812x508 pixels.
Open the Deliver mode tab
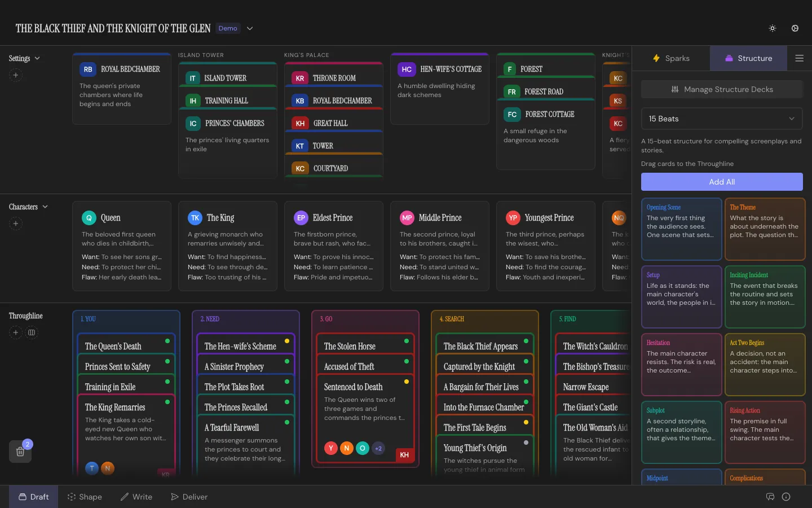(189, 497)
